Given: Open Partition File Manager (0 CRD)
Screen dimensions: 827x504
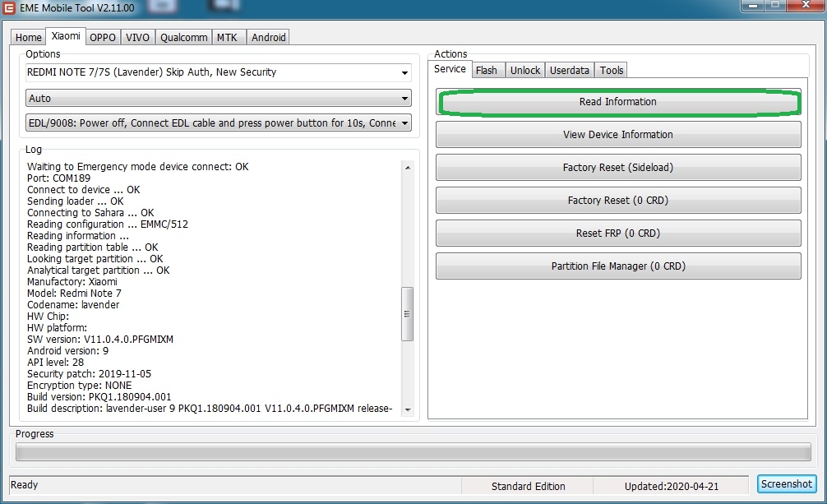Looking at the screenshot, I should click(618, 266).
